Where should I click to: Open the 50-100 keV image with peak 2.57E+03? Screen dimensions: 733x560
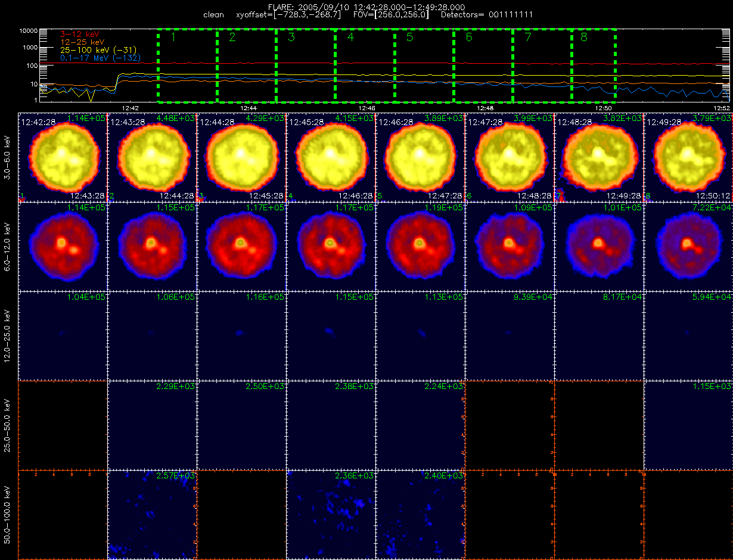(152, 515)
